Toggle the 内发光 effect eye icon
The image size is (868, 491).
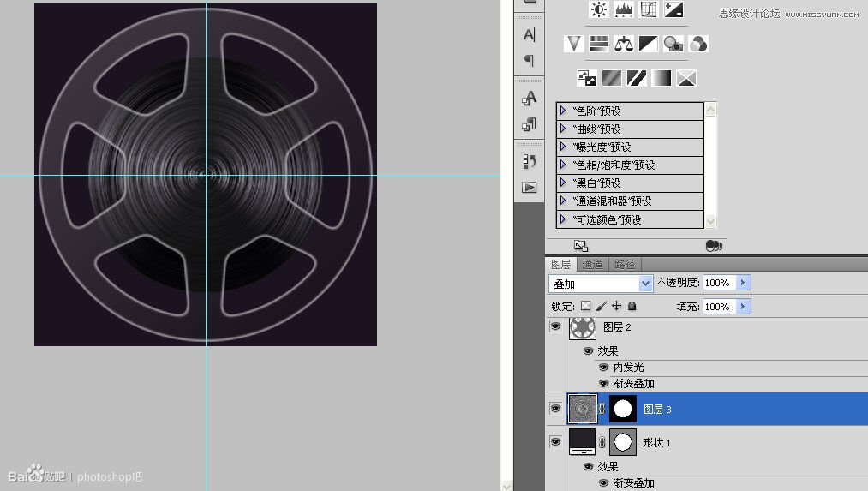603,368
